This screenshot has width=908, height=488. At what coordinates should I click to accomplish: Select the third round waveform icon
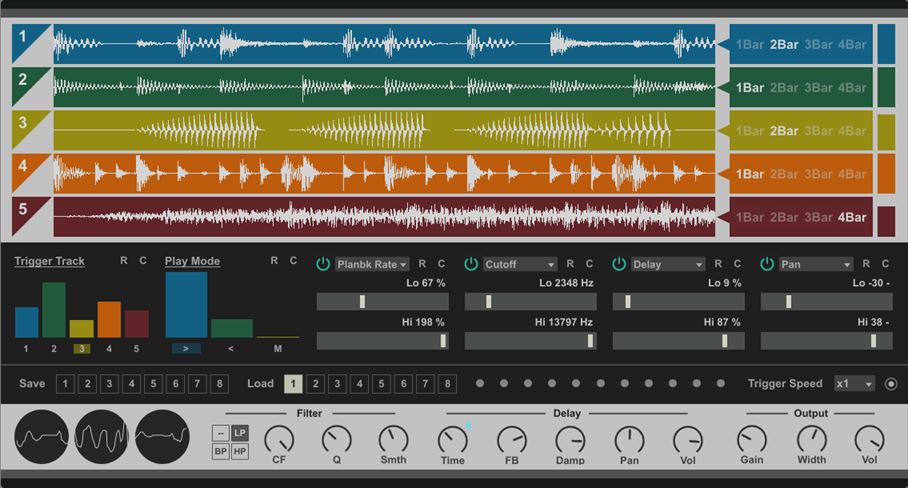(162, 436)
